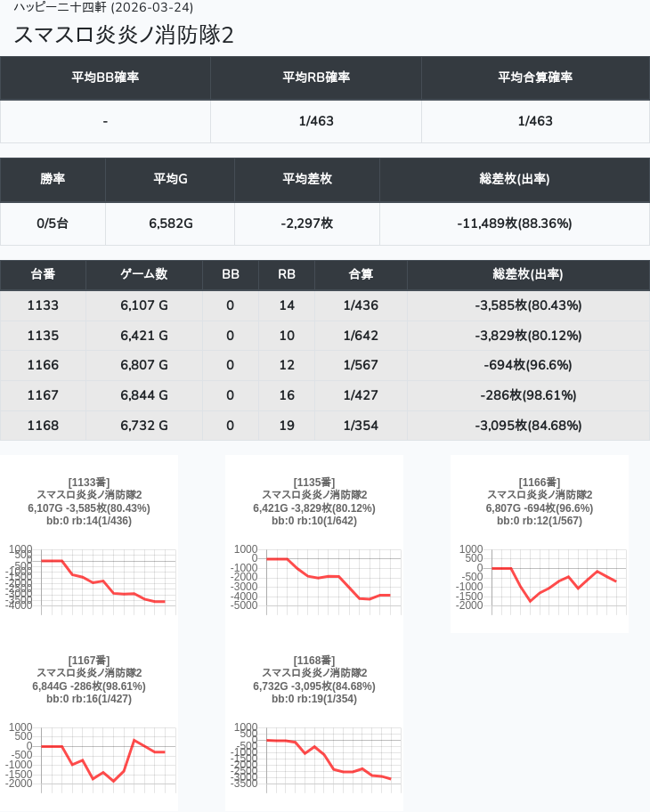
Task: Click the BB column header in machine table
Action: (230, 274)
